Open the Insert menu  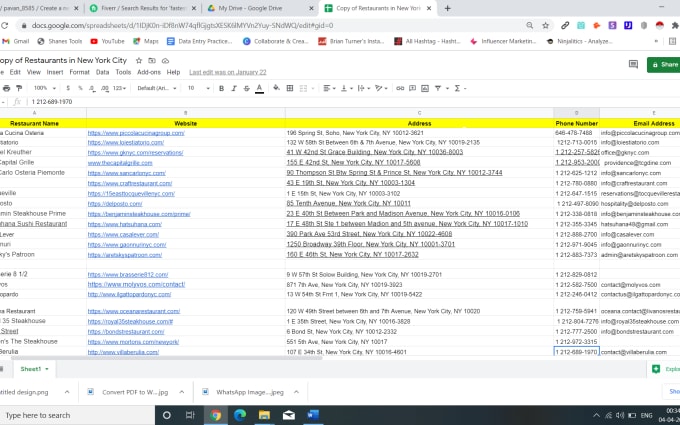(55, 72)
